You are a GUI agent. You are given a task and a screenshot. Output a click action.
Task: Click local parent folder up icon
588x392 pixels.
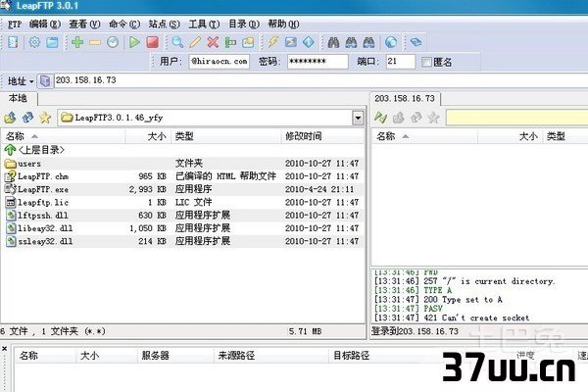click(10, 118)
